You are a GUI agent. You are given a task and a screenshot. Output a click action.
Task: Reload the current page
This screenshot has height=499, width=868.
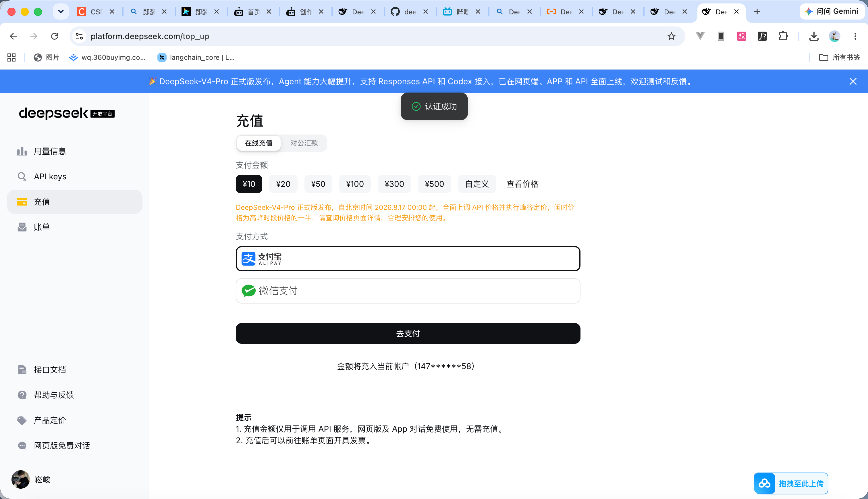click(x=55, y=36)
